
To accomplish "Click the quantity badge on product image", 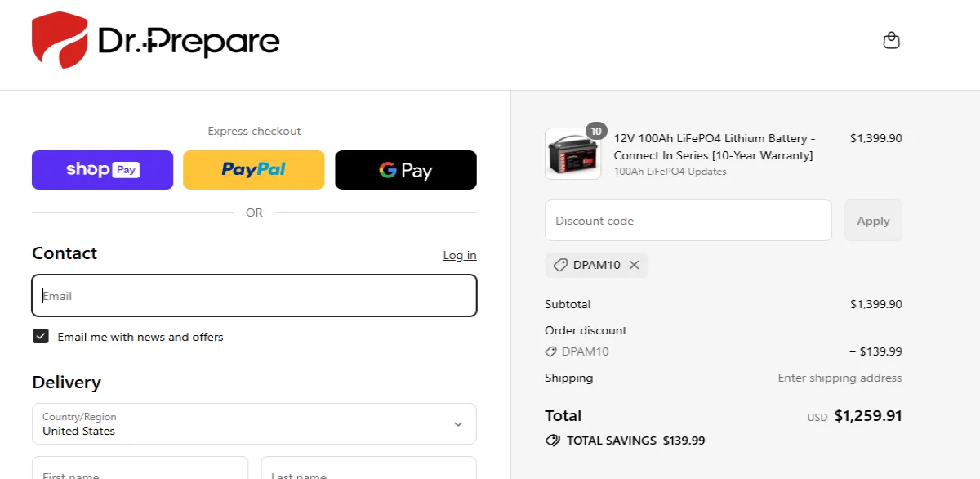I will pos(597,131).
